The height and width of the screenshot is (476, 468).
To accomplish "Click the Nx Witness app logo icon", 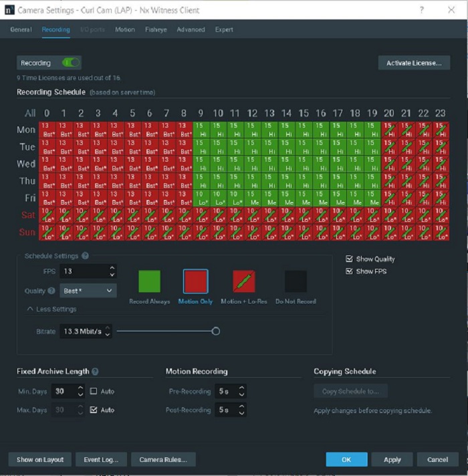I will [x=9, y=10].
